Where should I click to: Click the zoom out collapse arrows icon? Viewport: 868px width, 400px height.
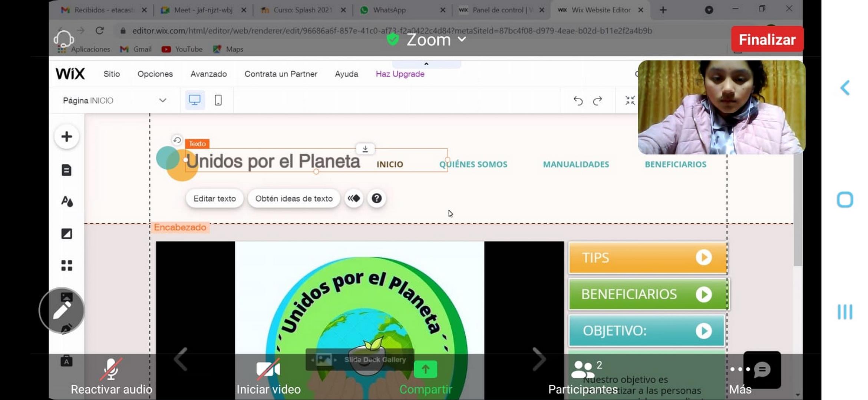tap(630, 100)
